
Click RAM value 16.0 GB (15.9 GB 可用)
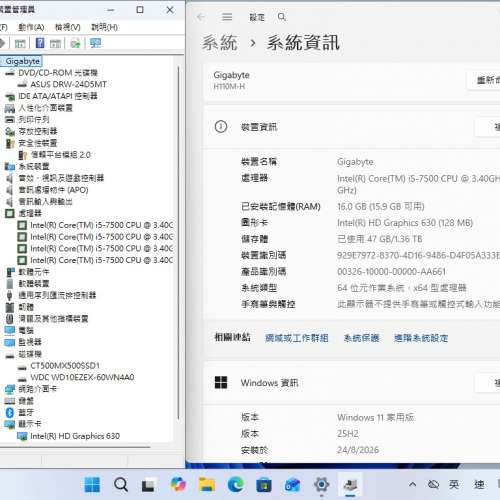pos(381,207)
